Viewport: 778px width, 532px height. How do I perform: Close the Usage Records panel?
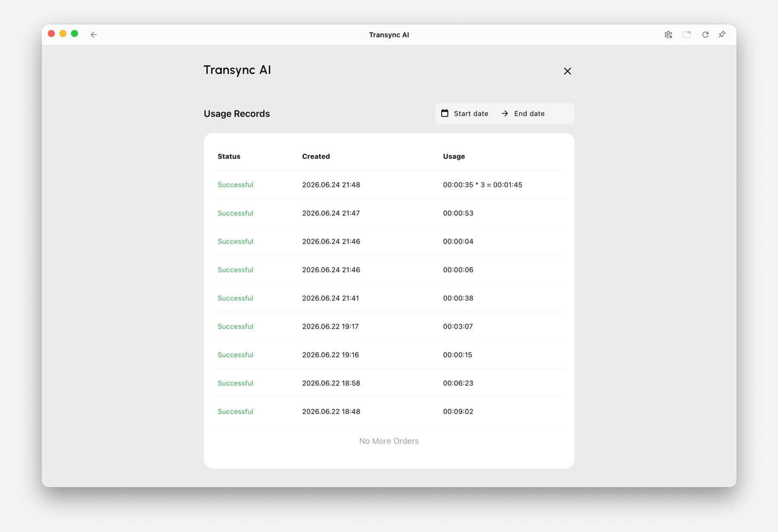568,71
